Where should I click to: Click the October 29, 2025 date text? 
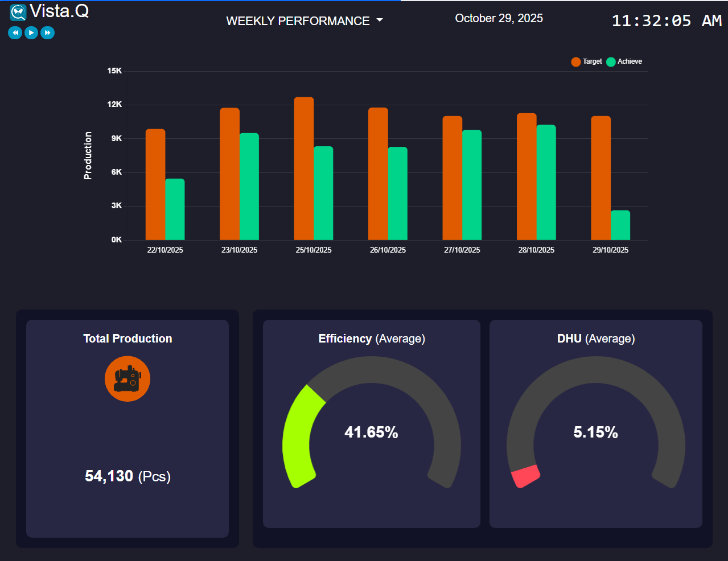pyautogui.click(x=499, y=19)
